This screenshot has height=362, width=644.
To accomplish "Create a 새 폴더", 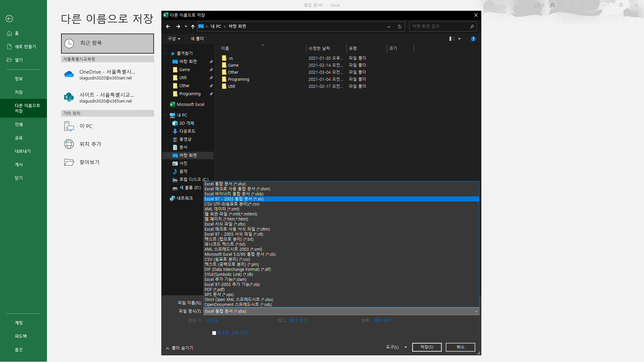I will [197, 39].
